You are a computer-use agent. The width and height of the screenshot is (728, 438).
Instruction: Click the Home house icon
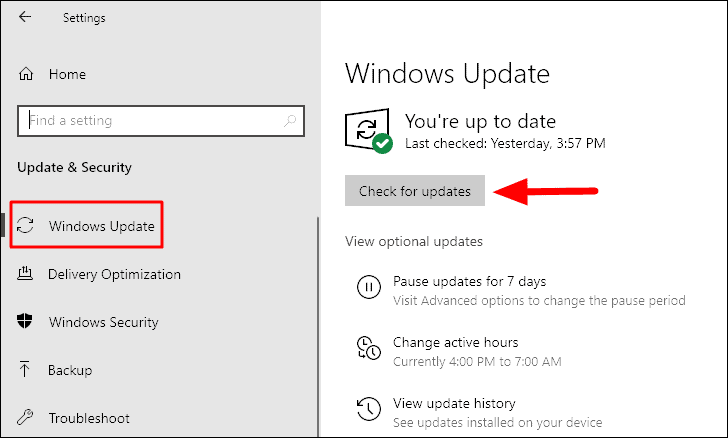pyautogui.click(x=26, y=74)
